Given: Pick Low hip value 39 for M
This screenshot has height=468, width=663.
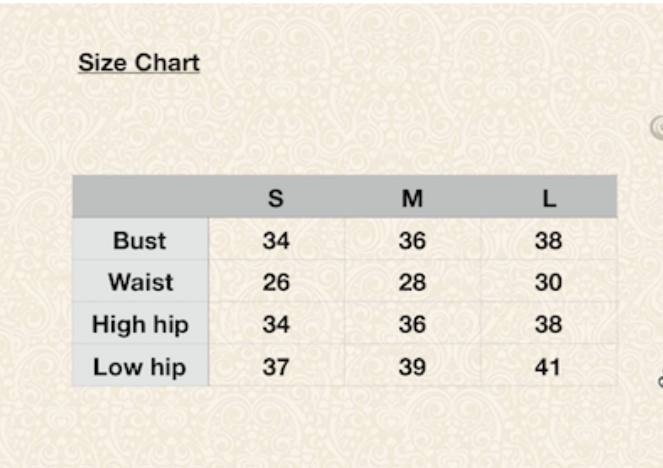Looking at the screenshot, I should 412,367.
